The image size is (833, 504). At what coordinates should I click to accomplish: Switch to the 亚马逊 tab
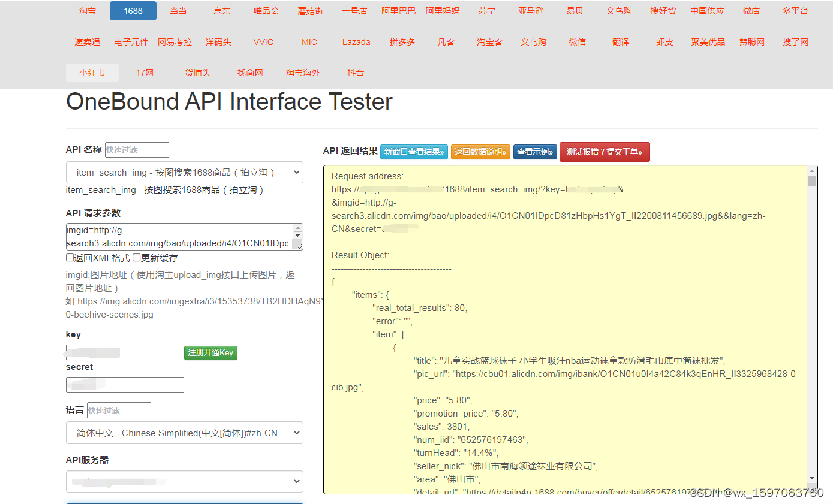531,11
